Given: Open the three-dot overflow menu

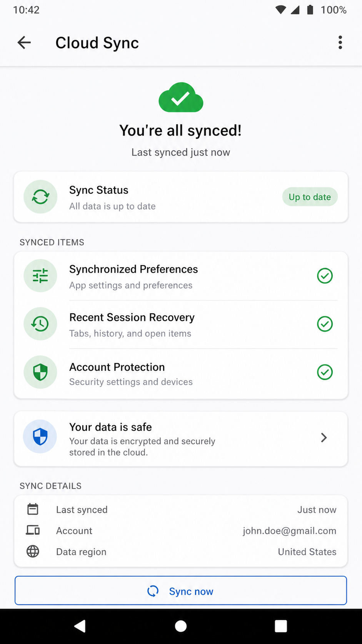Looking at the screenshot, I should tap(340, 42).
